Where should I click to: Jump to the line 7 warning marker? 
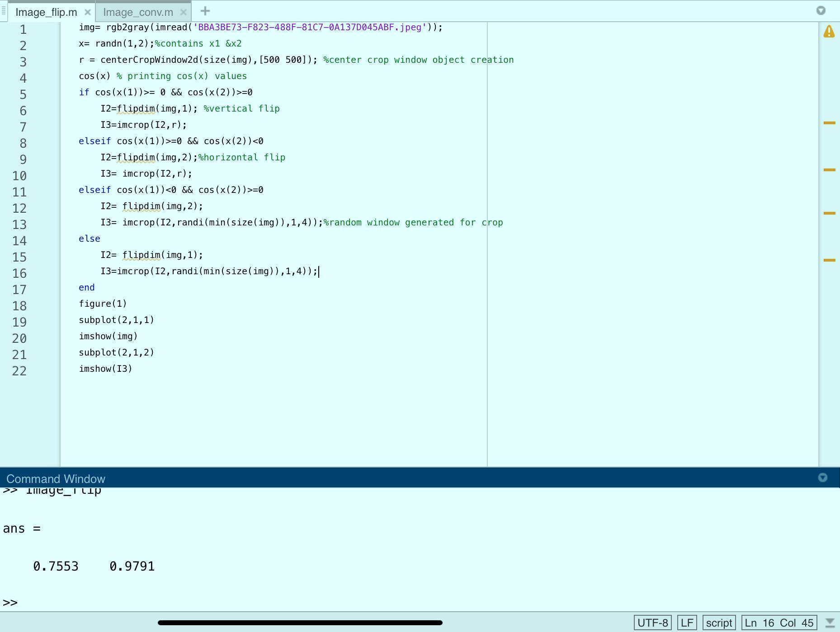(829, 123)
